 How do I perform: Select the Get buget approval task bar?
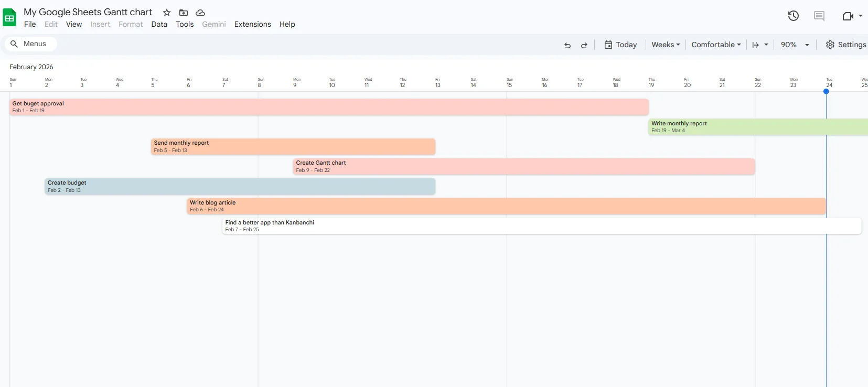pyautogui.click(x=329, y=107)
